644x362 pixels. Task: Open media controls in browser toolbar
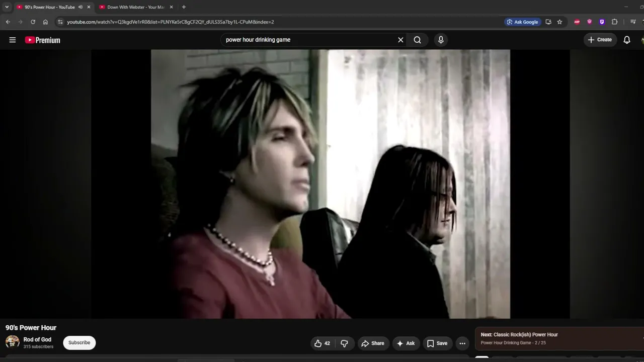coord(633,22)
